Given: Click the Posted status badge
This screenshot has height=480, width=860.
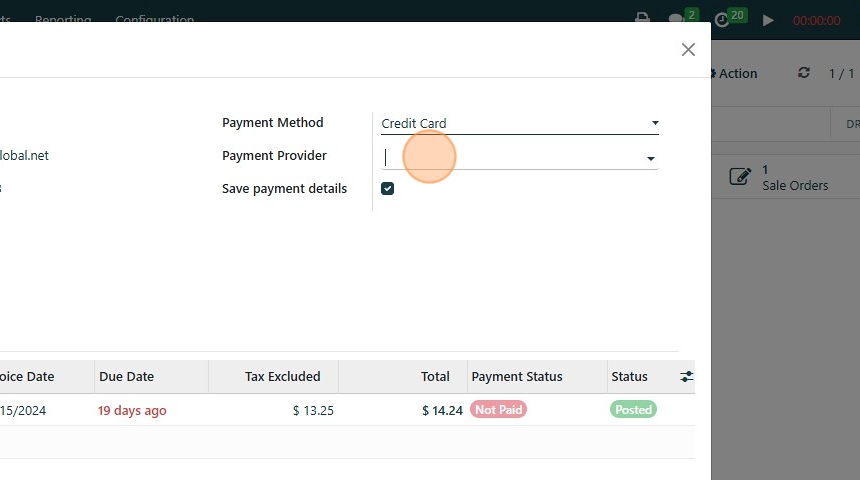Looking at the screenshot, I should click(633, 410).
